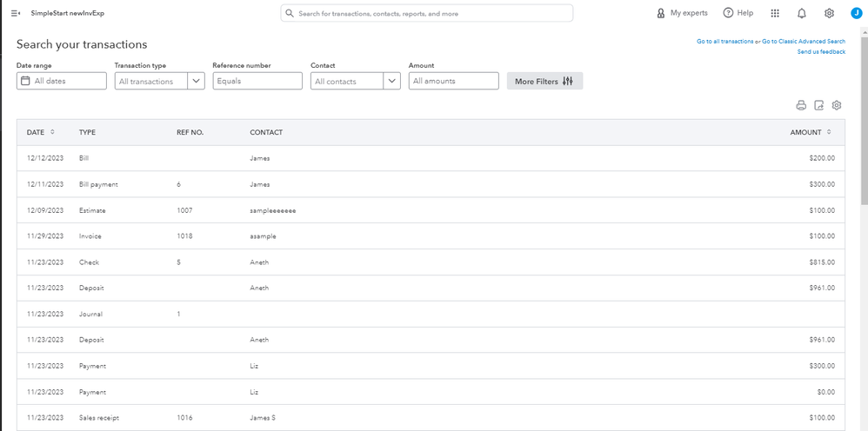868x431 pixels.
Task: Print the transactions list
Action: [x=801, y=105]
